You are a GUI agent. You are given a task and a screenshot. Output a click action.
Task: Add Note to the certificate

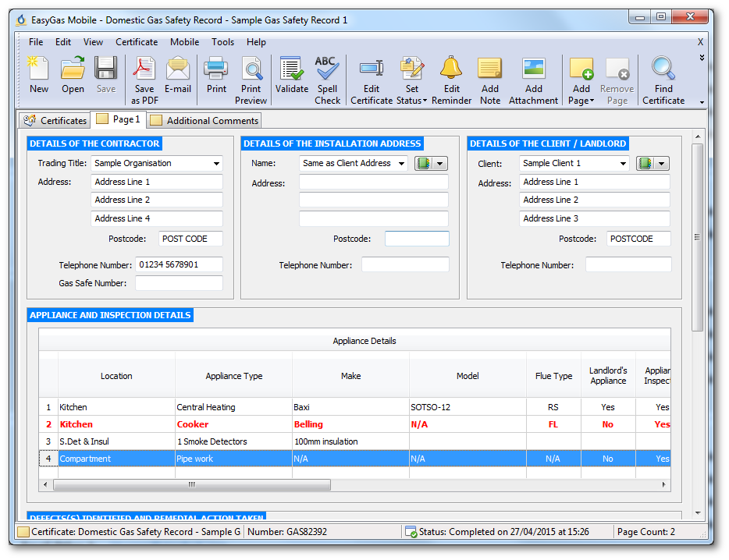[490, 80]
